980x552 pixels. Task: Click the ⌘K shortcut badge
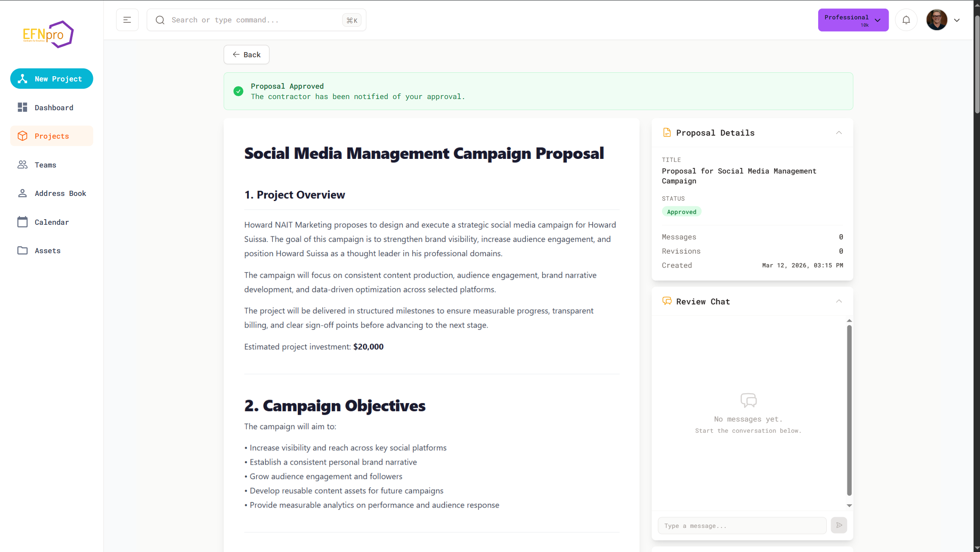point(352,20)
